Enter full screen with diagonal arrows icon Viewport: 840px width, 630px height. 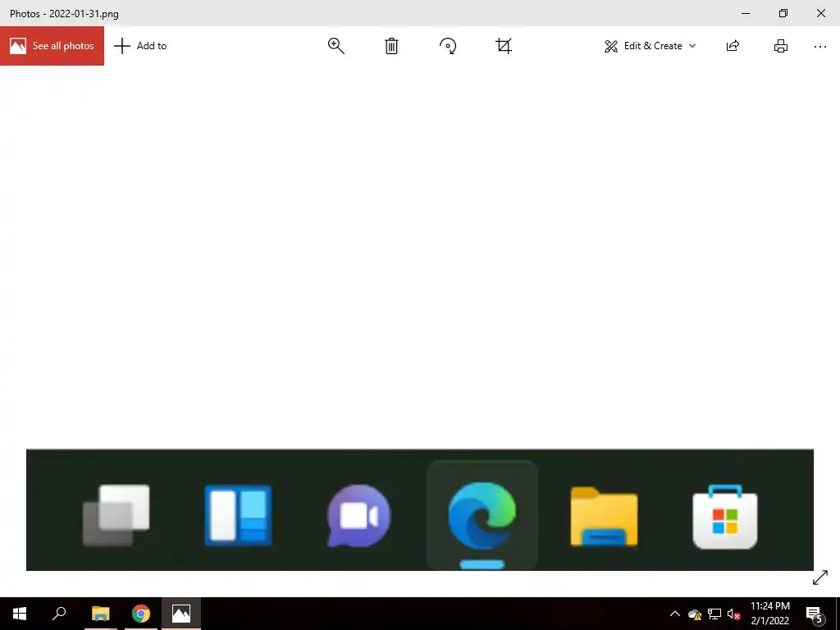point(820,577)
